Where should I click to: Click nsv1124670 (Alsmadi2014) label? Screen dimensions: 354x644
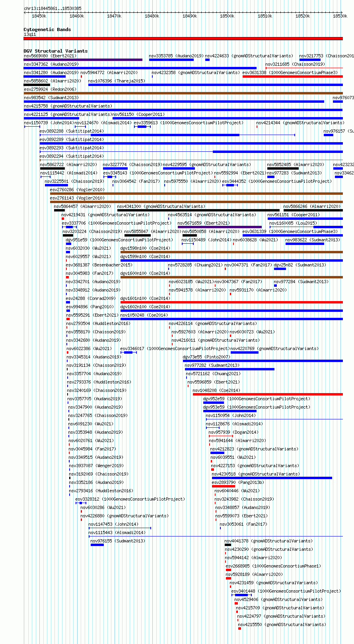click(103, 123)
